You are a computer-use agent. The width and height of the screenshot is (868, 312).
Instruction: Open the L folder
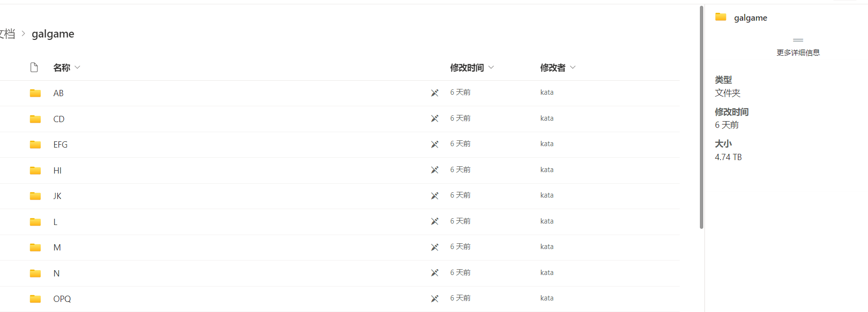[55, 222]
